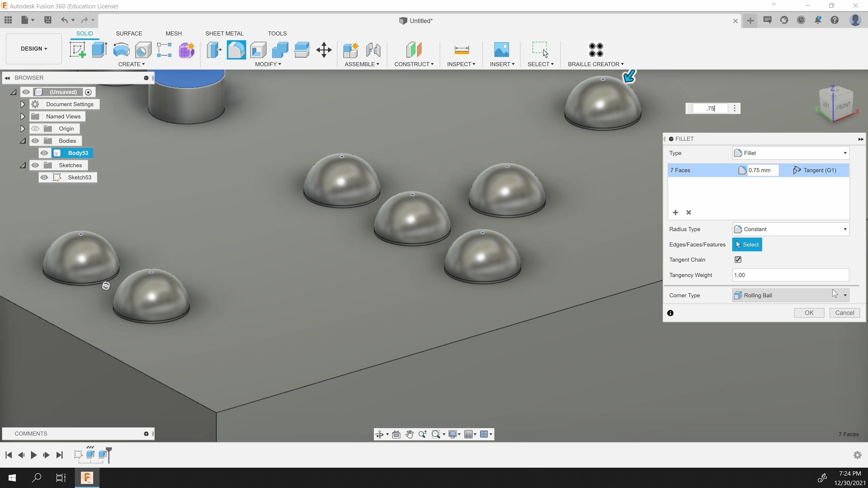Switch to the Mesh tab
This screenshot has height=488, width=868.
click(173, 33)
